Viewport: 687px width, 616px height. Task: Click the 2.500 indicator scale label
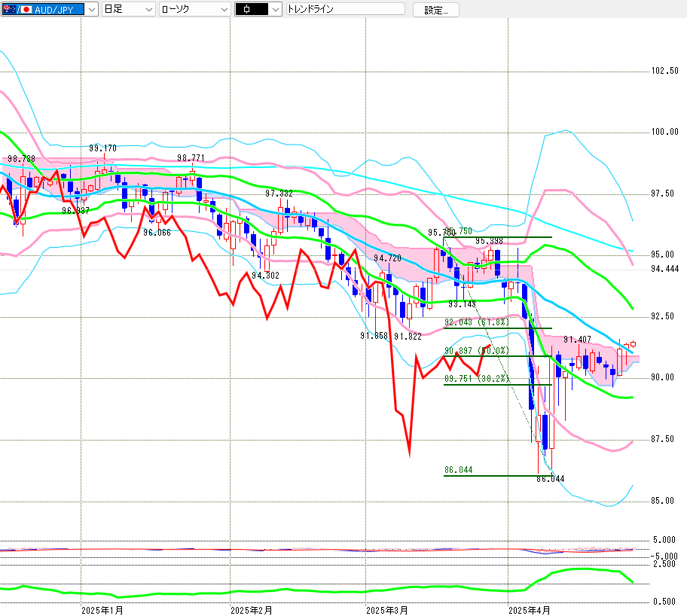(664, 564)
